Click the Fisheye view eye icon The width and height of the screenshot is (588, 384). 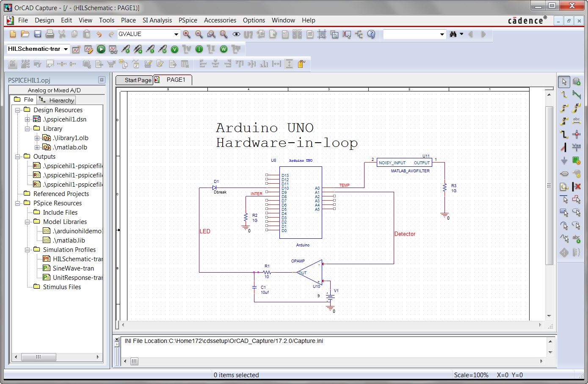pyautogui.click(x=236, y=34)
